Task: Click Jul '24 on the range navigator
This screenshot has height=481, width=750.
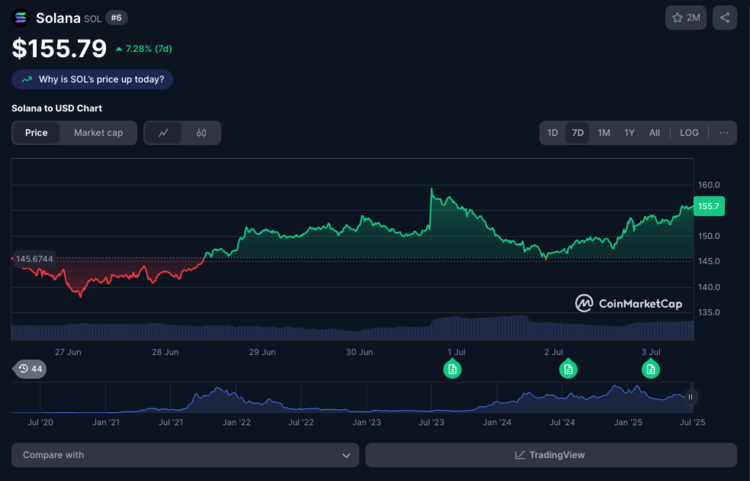Action: 562,422
